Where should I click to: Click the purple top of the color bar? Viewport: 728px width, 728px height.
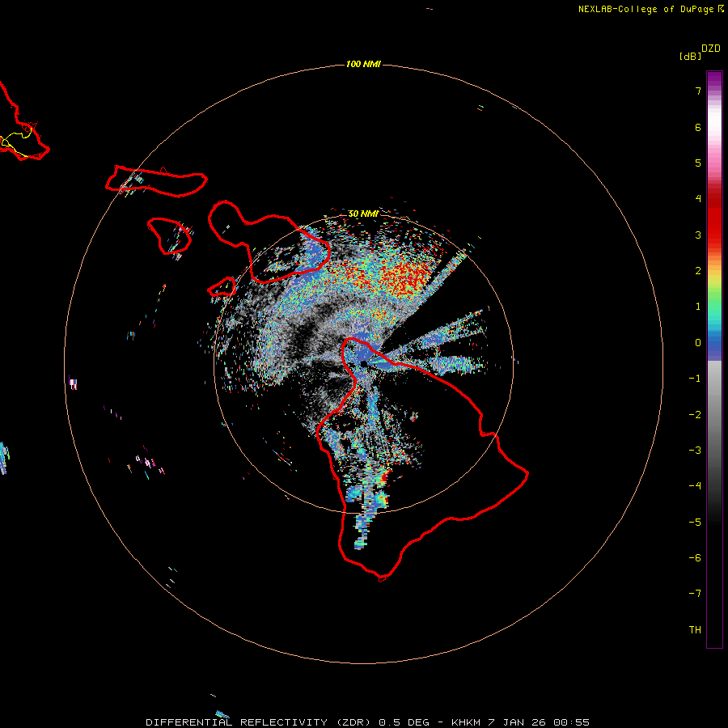pyautogui.click(x=714, y=80)
